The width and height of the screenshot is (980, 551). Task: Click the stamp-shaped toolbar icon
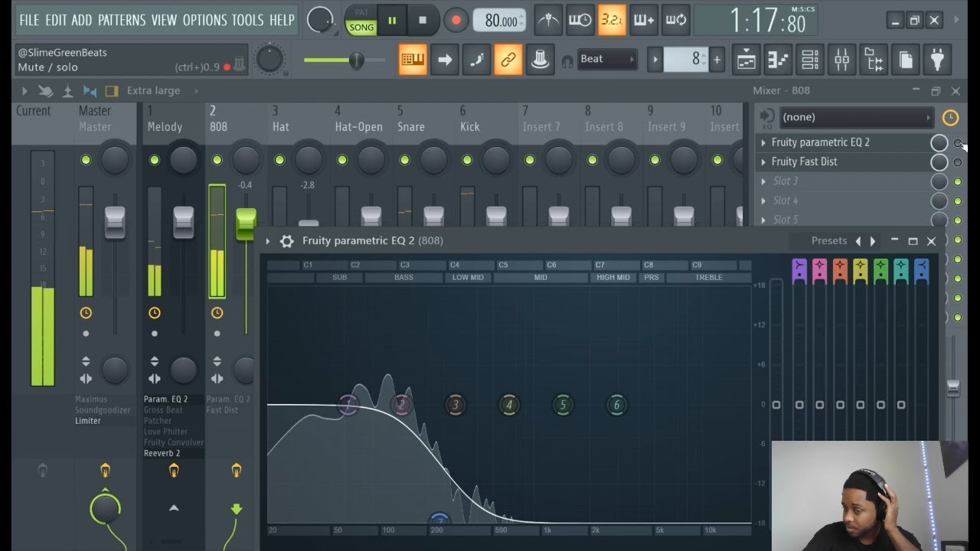[x=541, y=60]
